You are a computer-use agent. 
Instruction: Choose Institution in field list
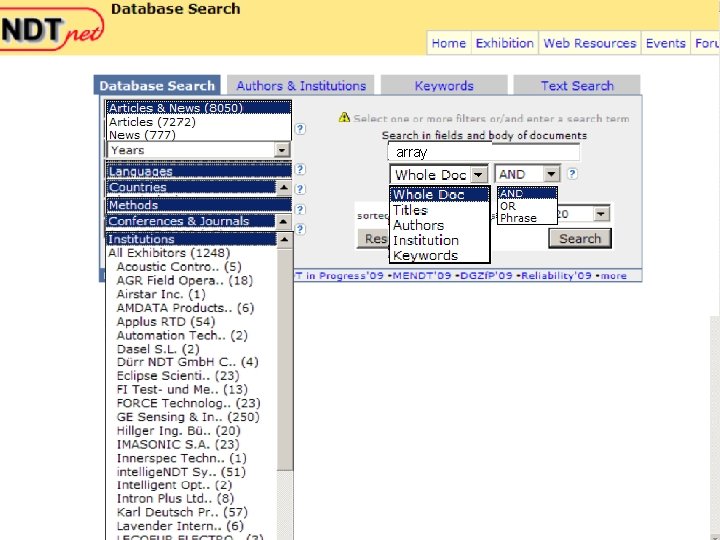click(x=439, y=240)
